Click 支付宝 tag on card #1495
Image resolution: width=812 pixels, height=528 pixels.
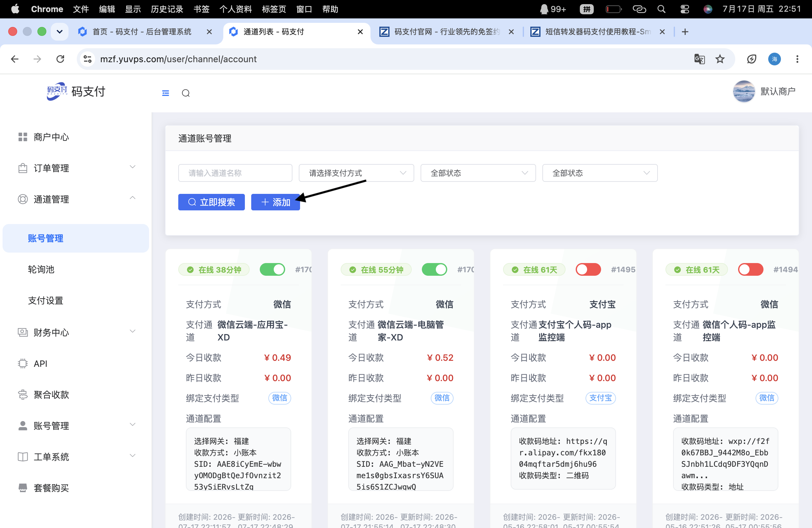pos(600,398)
